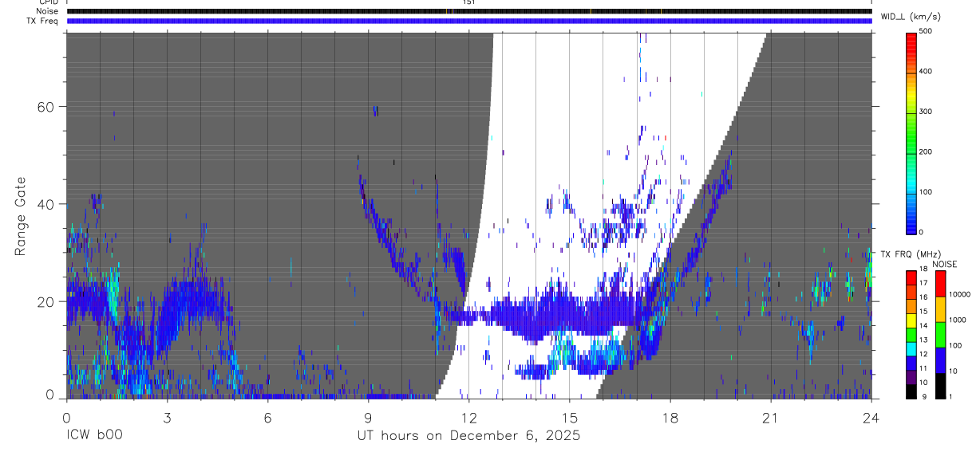
Task: Click the 'TX FRQ (MHz)' legend title
Action: [912, 254]
